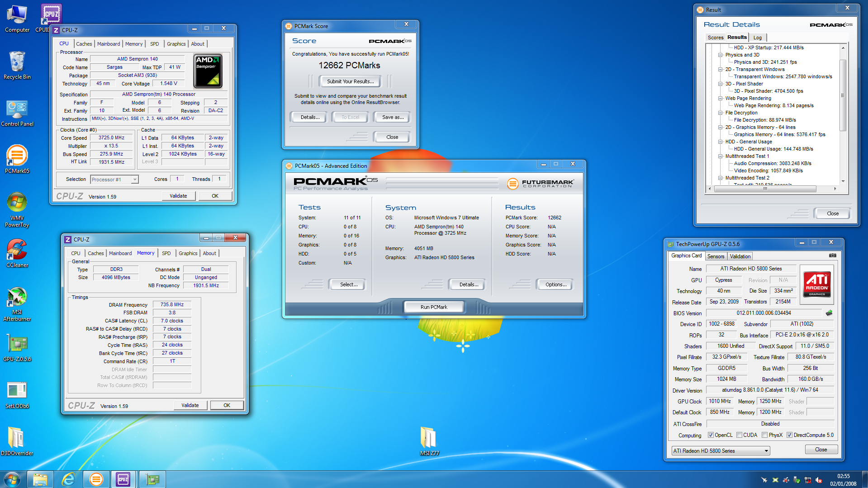Open the Log tab in Result Details

tap(757, 38)
